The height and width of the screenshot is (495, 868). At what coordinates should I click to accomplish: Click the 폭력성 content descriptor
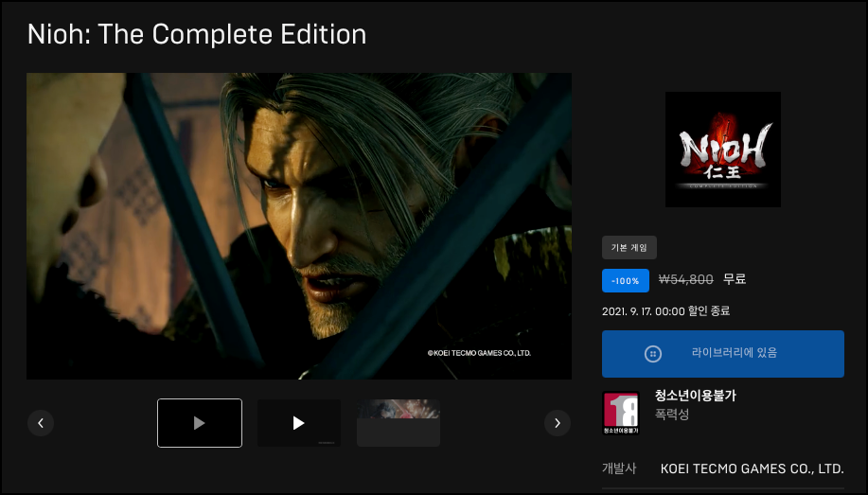(672, 415)
